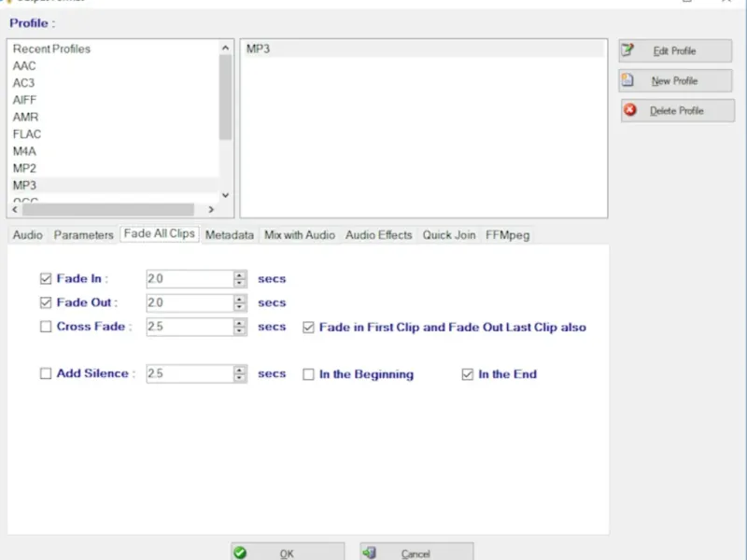Image resolution: width=747 pixels, height=560 pixels.
Task: Switch to the Audio tab
Action: (x=28, y=235)
